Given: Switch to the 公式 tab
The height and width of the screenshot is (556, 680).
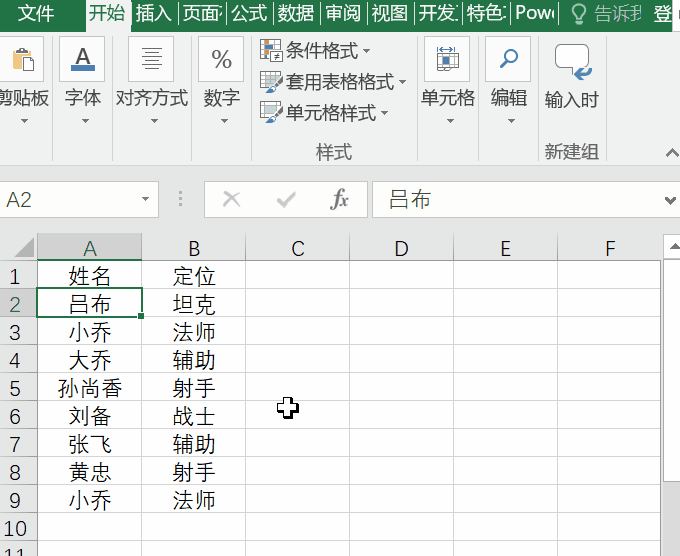Looking at the screenshot, I should coord(249,14).
